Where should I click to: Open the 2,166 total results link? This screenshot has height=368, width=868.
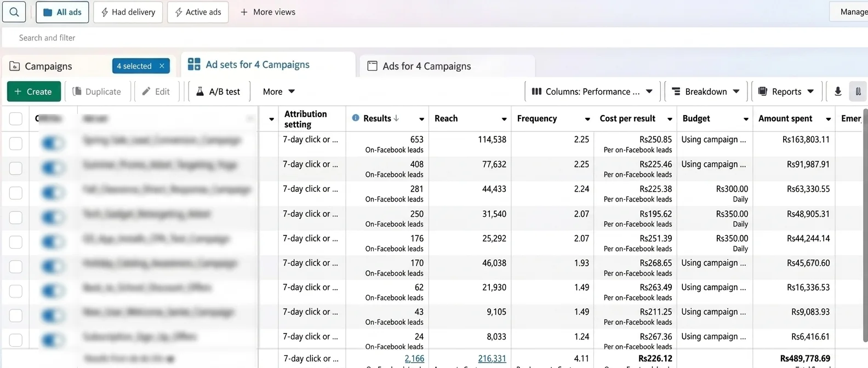point(414,359)
